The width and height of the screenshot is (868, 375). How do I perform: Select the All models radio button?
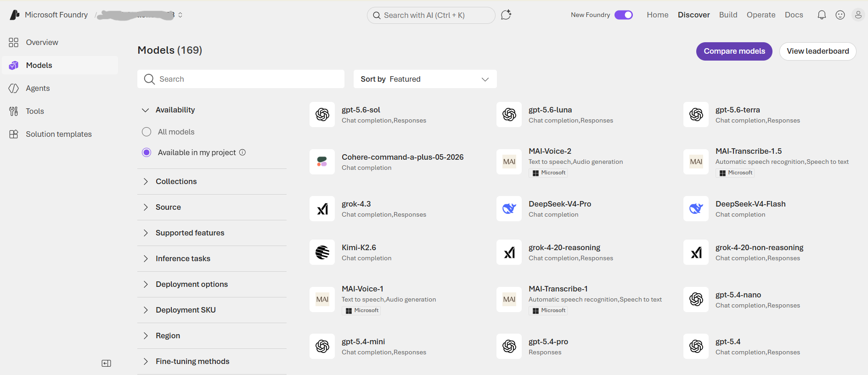[147, 132]
